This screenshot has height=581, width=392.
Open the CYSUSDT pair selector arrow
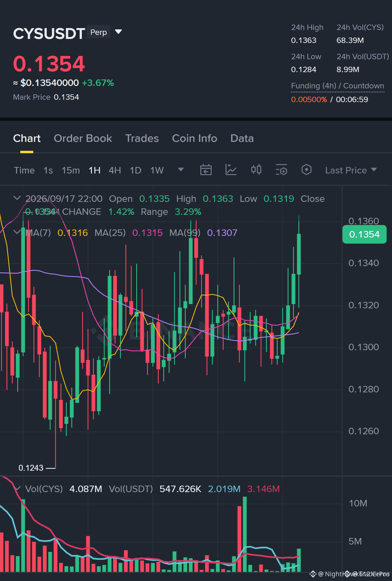pos(118,32)
